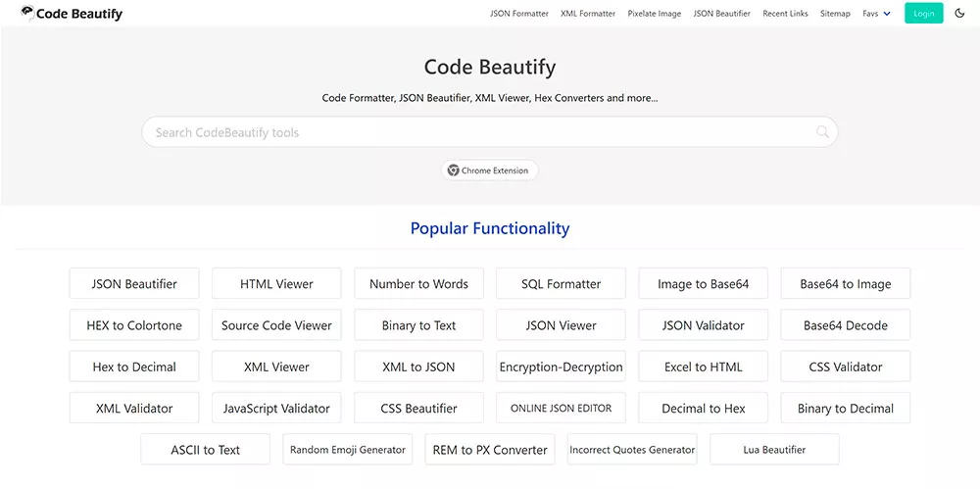Viewport: 980px width, 489px height.
Task: Open the JSON Viewer tool
Action: (x=562, y=324)
